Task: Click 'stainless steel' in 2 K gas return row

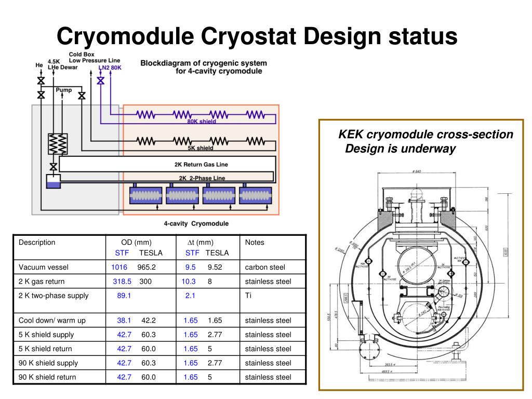Action: [268, 281]
